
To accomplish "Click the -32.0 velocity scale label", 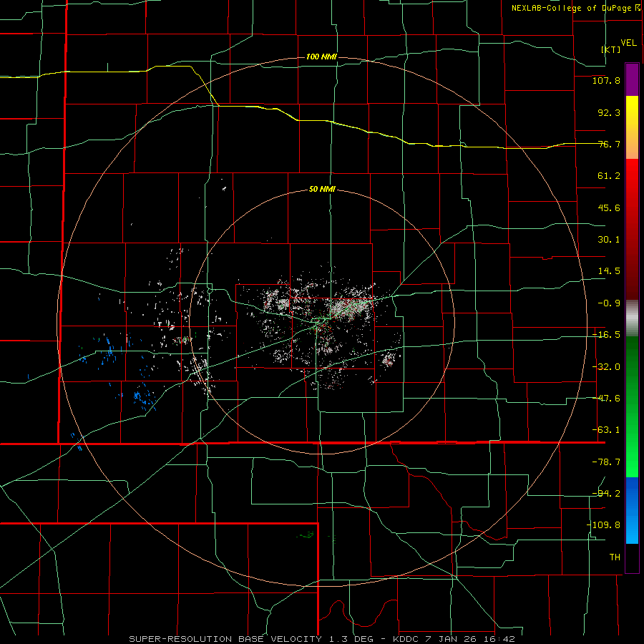I will pyautogui.click(x=606, y=367).
